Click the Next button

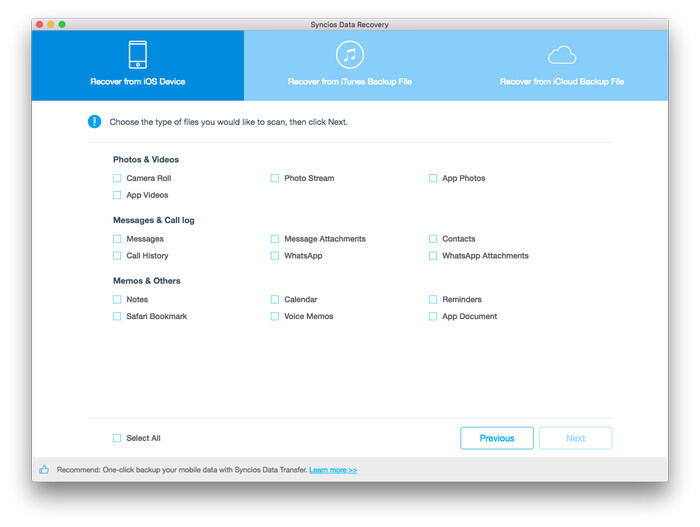pyautogui.click(x=575, y=438)
